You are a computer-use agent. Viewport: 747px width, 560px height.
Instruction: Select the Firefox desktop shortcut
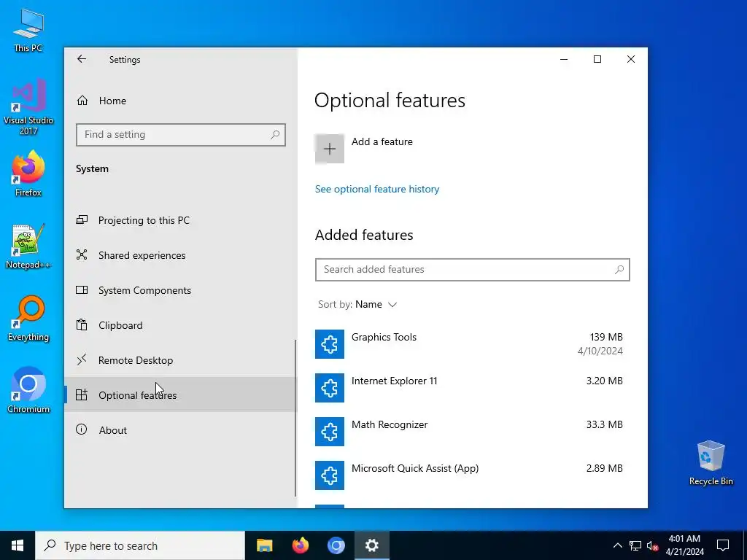point(28,174)
